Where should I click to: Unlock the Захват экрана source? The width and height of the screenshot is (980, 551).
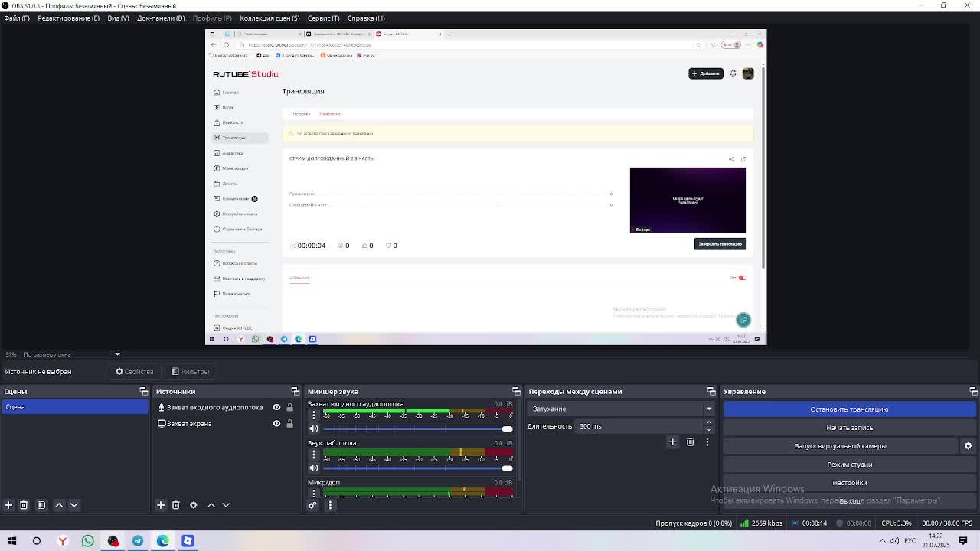click(x=289, y=423)
